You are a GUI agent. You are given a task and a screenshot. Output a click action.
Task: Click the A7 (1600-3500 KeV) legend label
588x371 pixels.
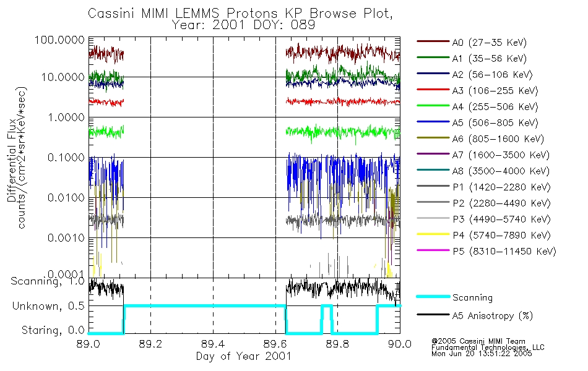pos(501,155)
